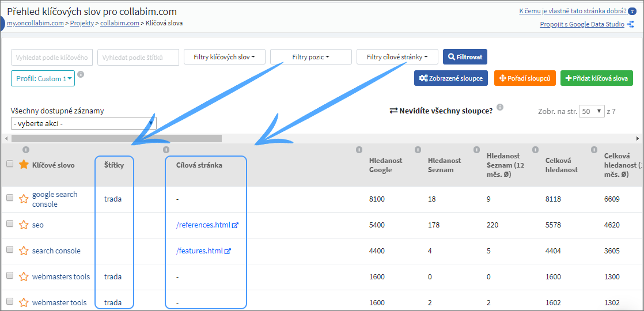Star the 'webmaster tools' keyword row
644x311 pixels.
tap(24, 303)
